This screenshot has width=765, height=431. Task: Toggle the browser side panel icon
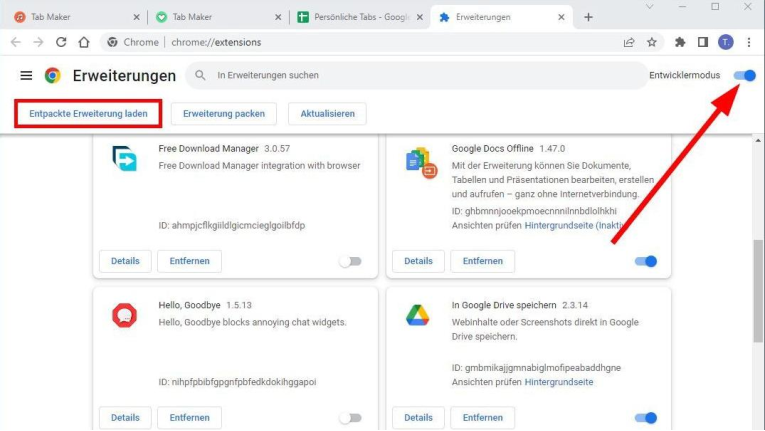pyautogui.click(x=703, y=42)
